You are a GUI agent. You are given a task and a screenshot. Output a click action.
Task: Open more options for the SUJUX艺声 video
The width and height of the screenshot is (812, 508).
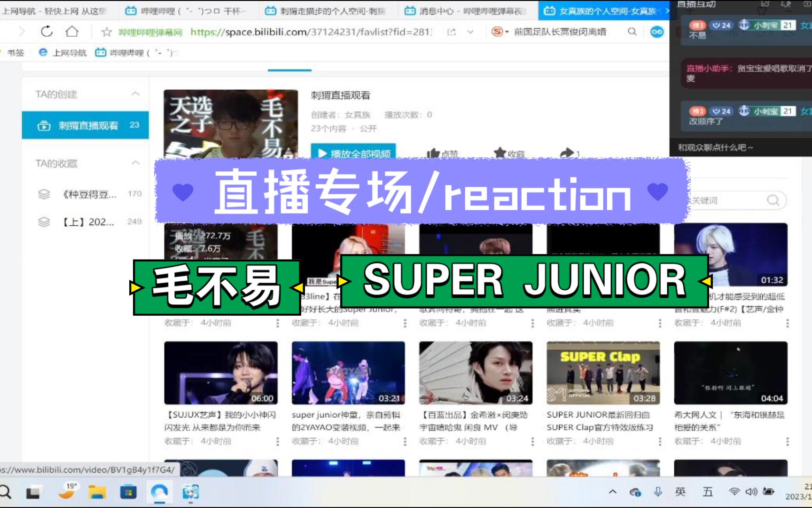278,441
